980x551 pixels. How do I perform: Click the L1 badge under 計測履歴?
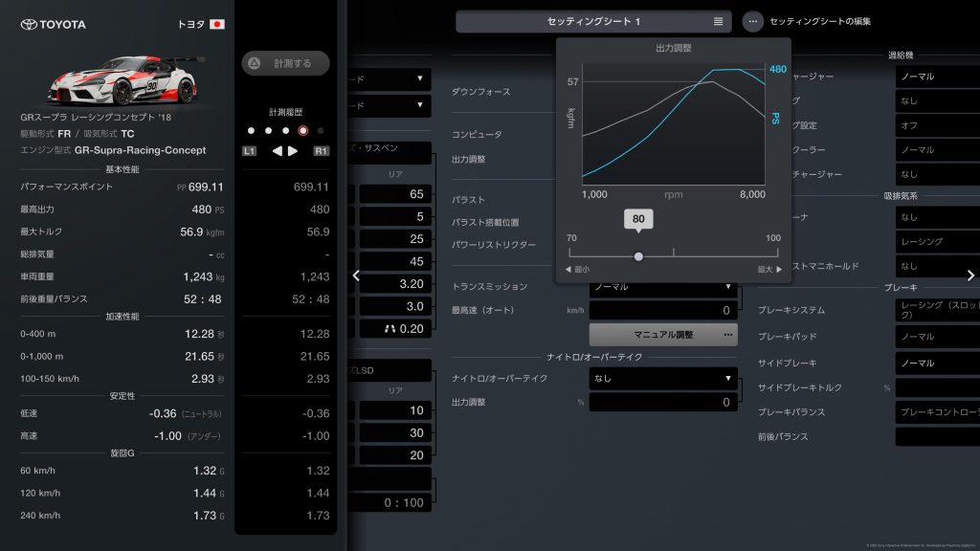pyautogui.click(x=250, y=151)
